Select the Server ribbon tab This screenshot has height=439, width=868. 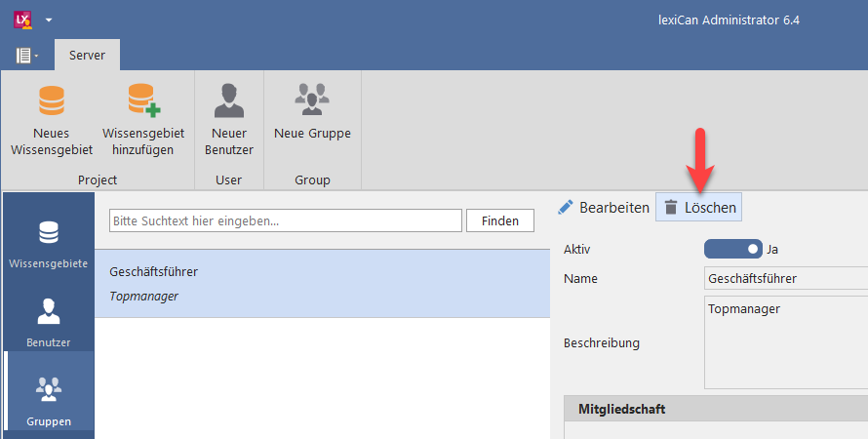pos(87,55)
